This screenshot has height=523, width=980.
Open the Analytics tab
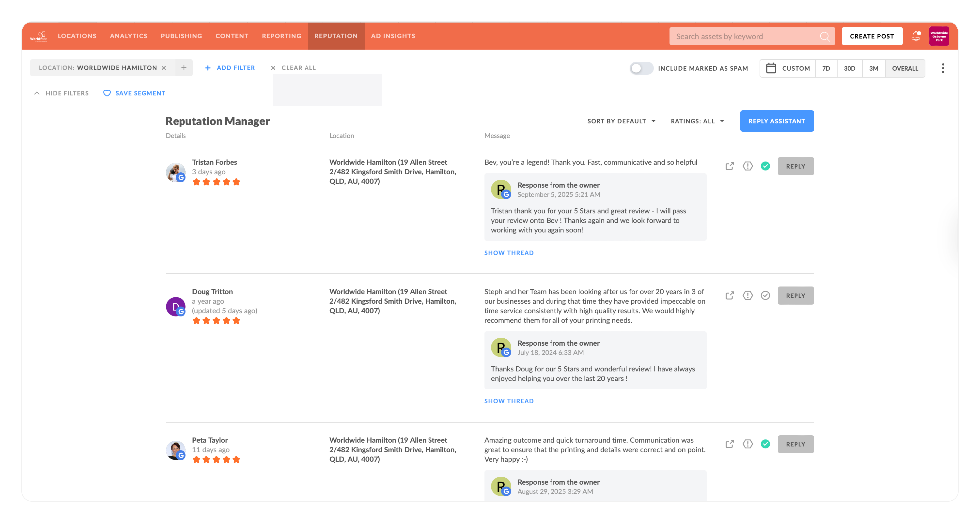click(x=129, y=36)
